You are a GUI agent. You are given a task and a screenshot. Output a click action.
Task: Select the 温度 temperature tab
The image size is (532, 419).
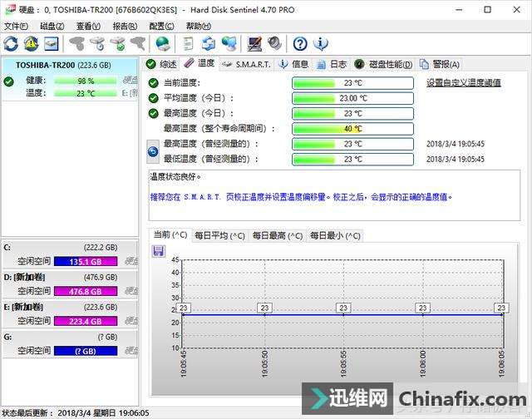click(199, 63)
